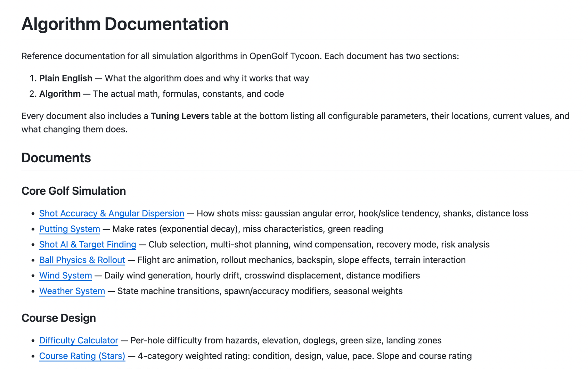Visit the Difficulty Calculator link

(x=78, y=340)
